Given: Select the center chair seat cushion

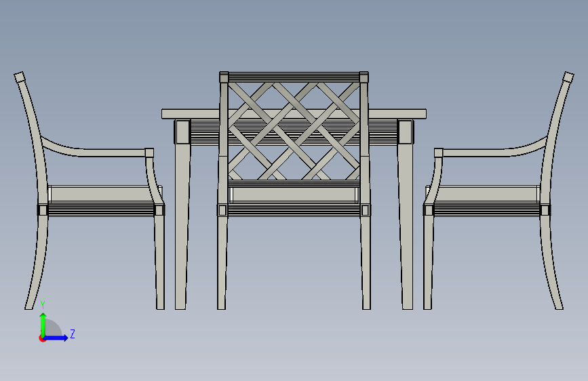Looking at the screenshot, I should [294, 195].
